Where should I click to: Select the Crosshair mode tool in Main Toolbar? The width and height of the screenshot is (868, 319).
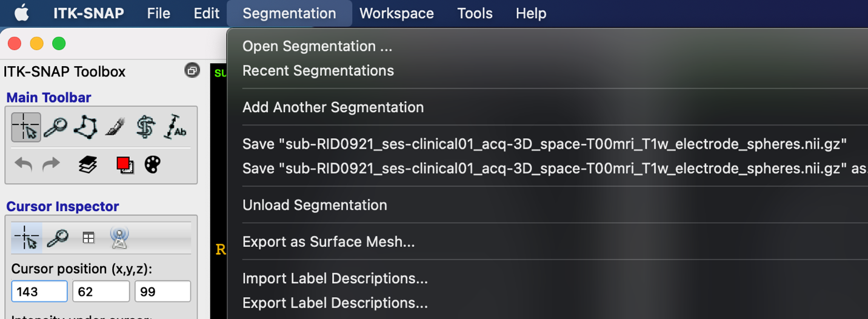coord(26,127)
